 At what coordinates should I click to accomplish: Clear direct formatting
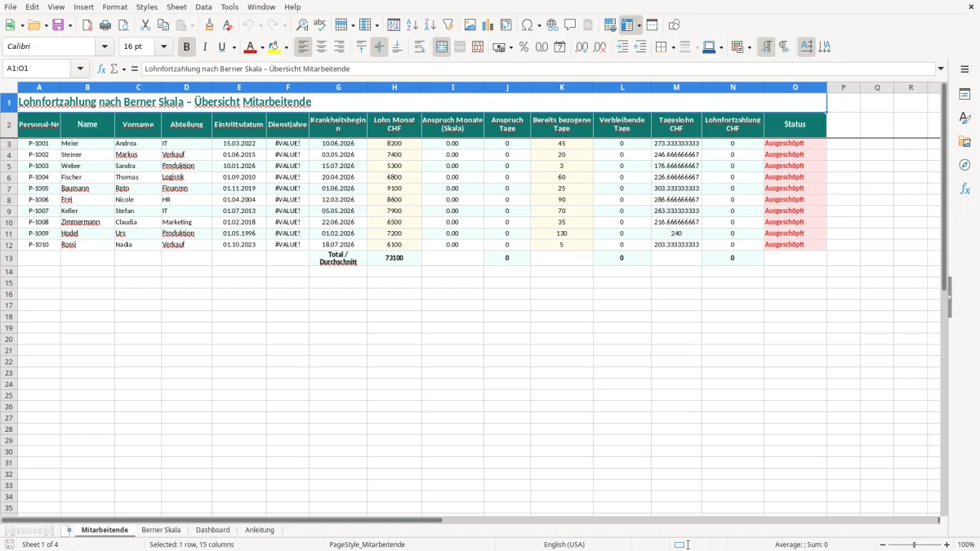tap(227, 25)
